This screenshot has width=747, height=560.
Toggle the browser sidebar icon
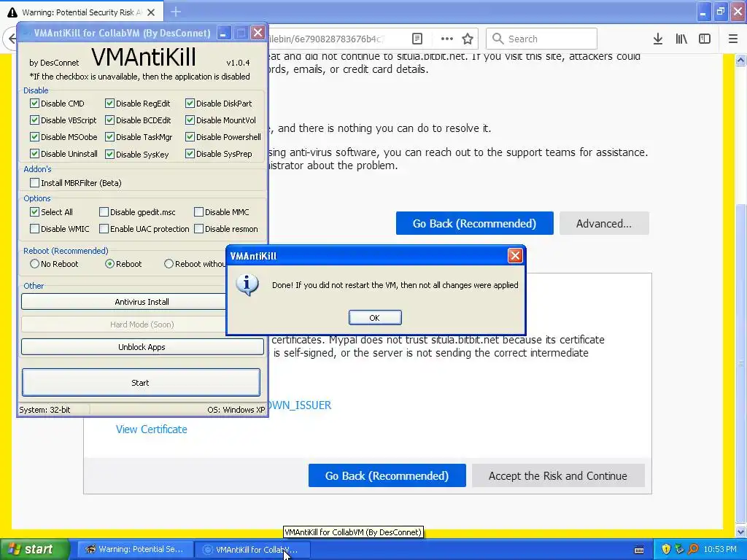pyautogui.click(x=705, y=39)
